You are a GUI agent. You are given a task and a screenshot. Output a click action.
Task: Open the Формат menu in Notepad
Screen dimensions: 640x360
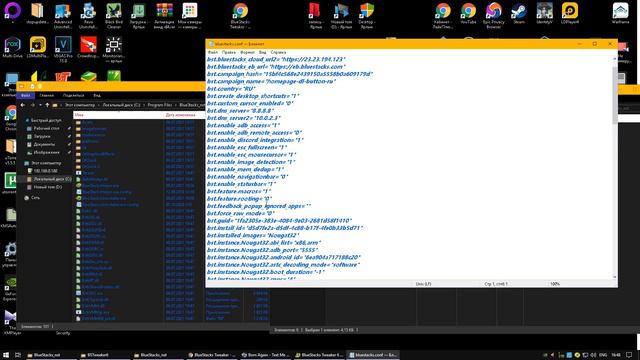(x=247, y=52)
